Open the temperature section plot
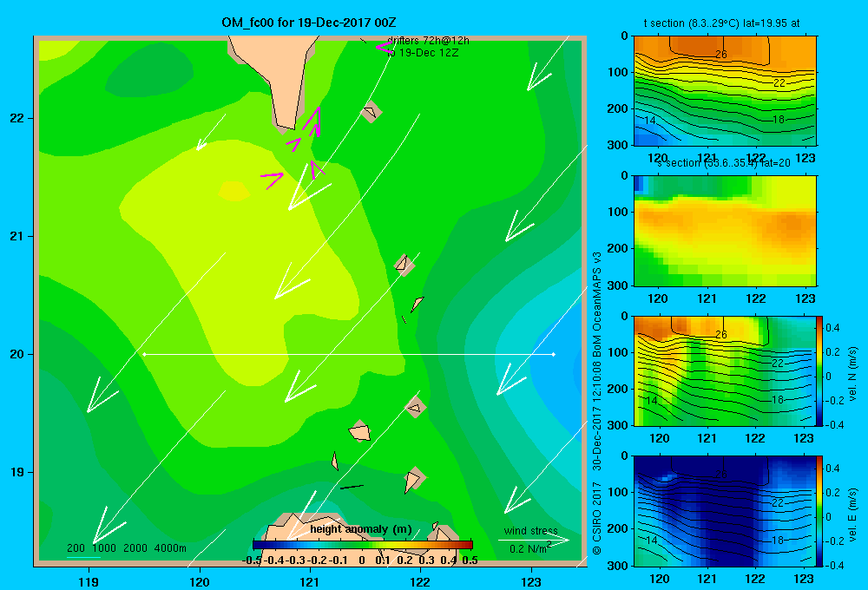Viewport: 868px width, 590px height. tap(725, 91)
